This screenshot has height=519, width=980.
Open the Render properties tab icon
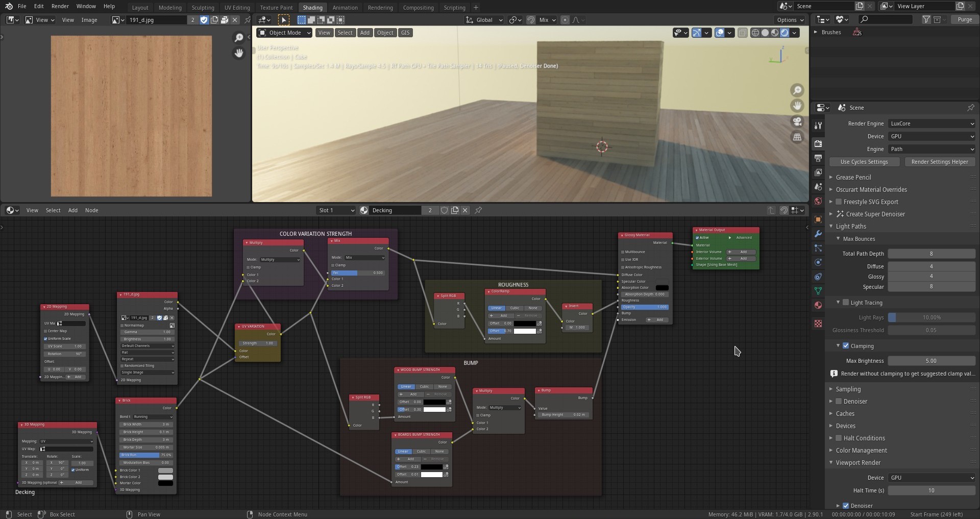click(818, 144)
